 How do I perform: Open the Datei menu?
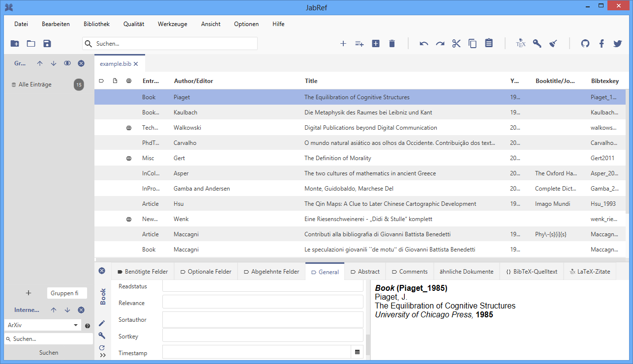tap(21, 24)
